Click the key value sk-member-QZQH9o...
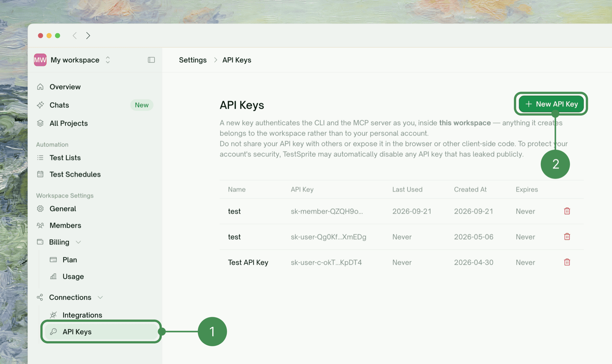This screenshot has width=612, height=364. point(327,211)
